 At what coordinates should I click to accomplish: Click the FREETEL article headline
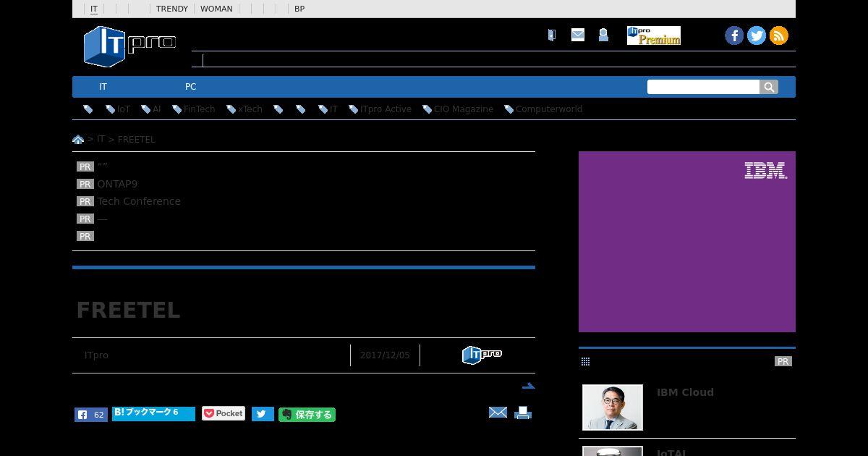coord(128,310)
